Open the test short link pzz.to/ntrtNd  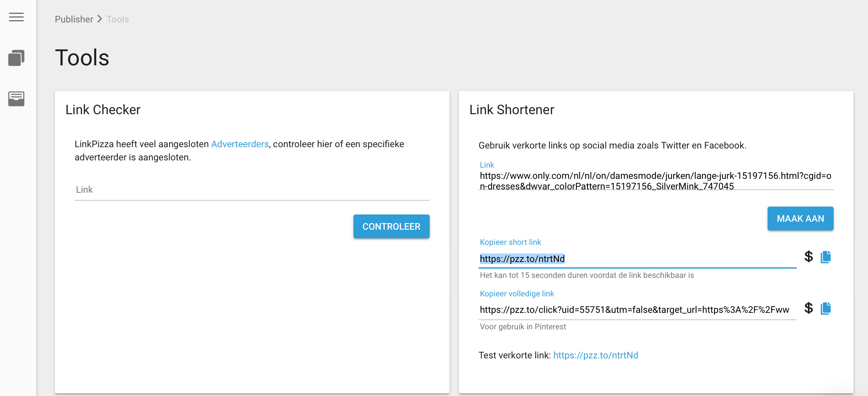pyautogui.click(x=596, y=355)
